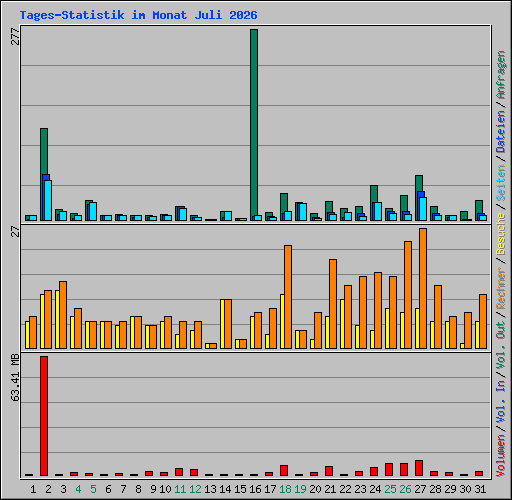Click the red Volumen legend label
The width and height of the screenshot is (512, 500).
coord(501,455)
